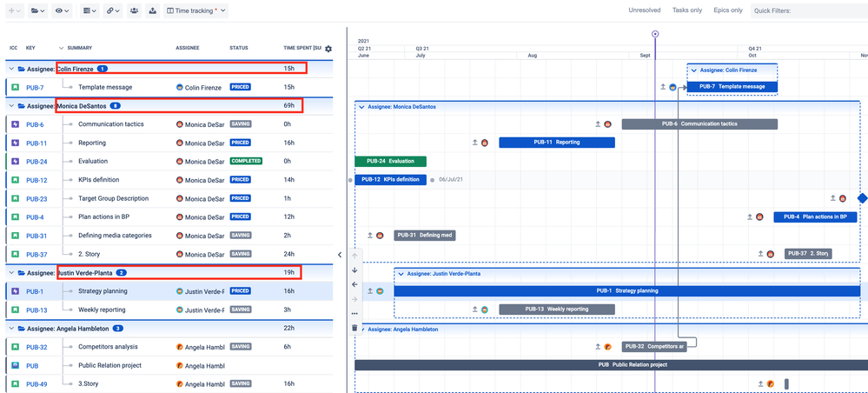
Task: Collapse the Assignee Monica DeSantos group
Action: click(11, 106)
